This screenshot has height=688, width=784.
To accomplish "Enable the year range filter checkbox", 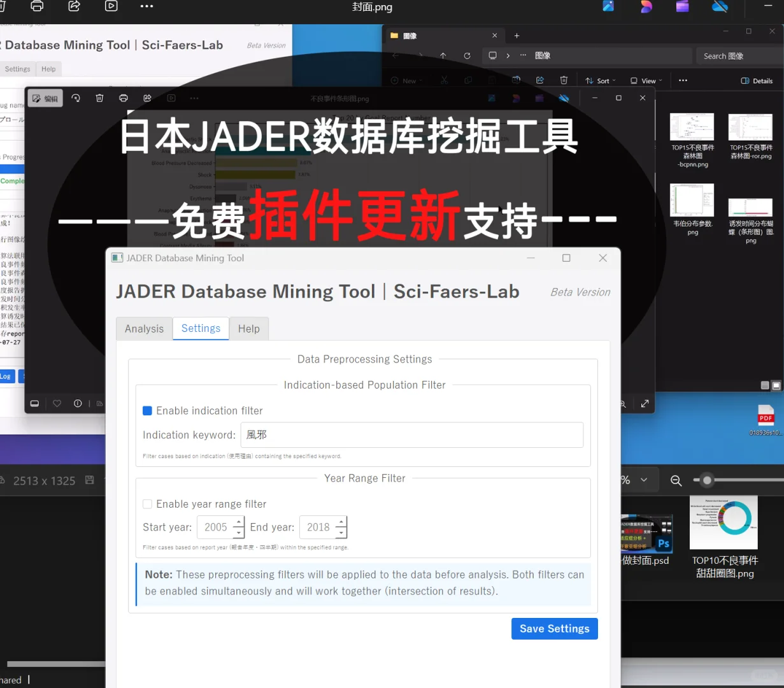I will 147,504.
